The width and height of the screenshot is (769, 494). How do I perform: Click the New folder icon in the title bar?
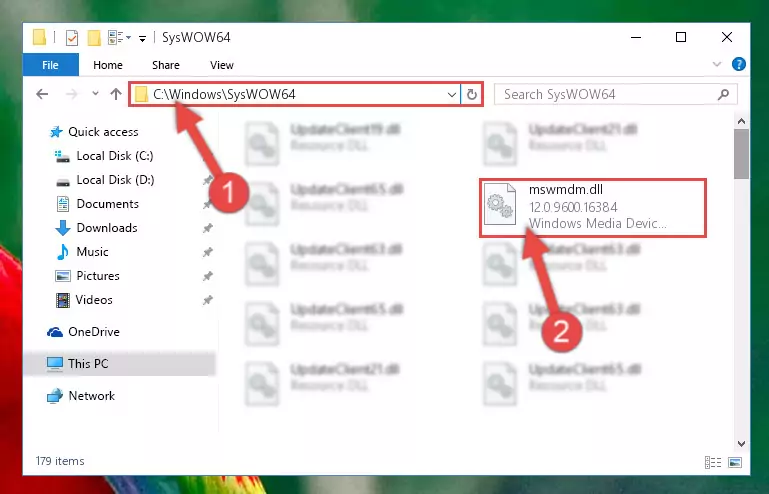point(94,37)
